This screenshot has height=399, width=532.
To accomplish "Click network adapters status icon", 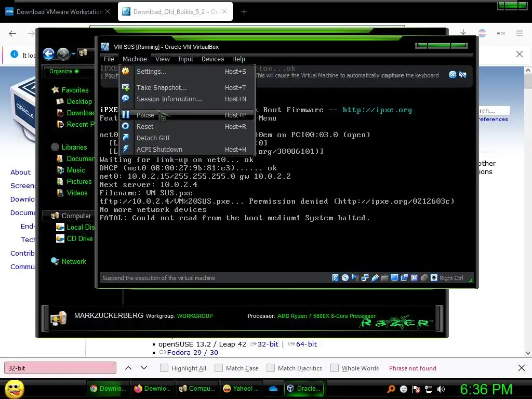I will 365,278.
